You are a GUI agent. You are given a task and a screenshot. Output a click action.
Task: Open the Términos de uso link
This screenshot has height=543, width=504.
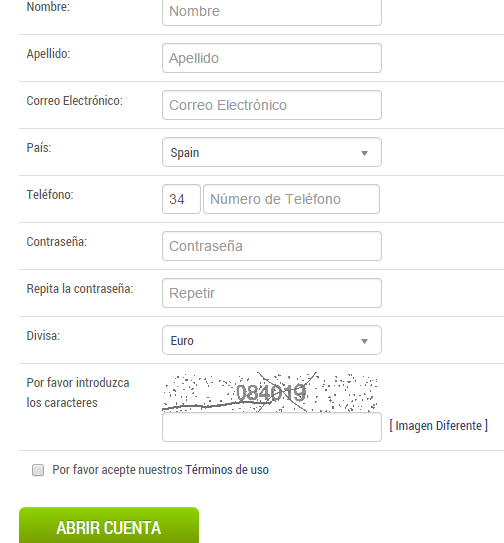pos(227,470)
